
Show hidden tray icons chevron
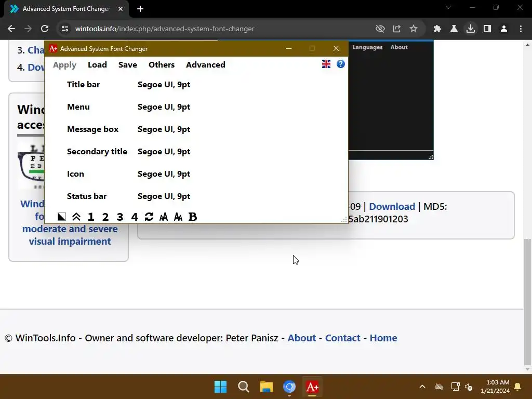(x=422, y=387)
